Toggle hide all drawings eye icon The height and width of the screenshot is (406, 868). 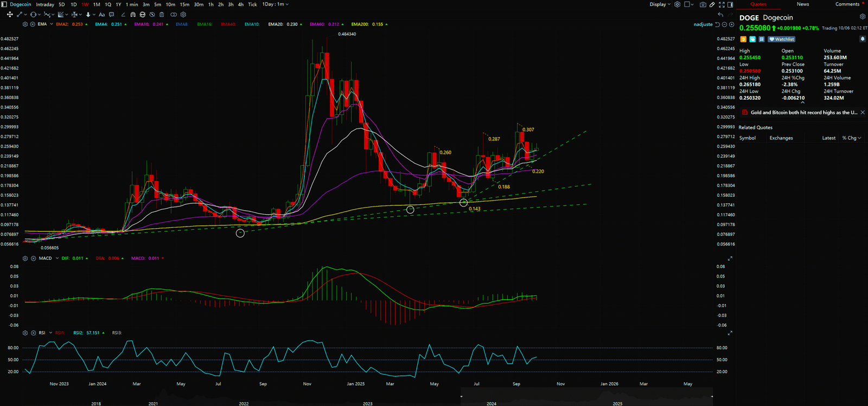152,15
